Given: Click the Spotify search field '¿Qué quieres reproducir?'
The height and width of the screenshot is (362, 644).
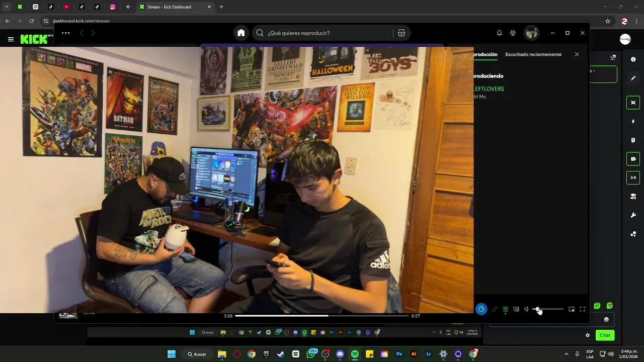Looking at the screenshot, I should (x=322, y=33).
